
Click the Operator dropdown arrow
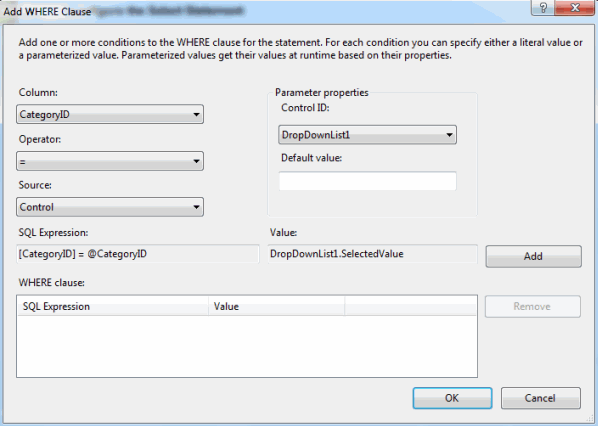click(196, 161)
